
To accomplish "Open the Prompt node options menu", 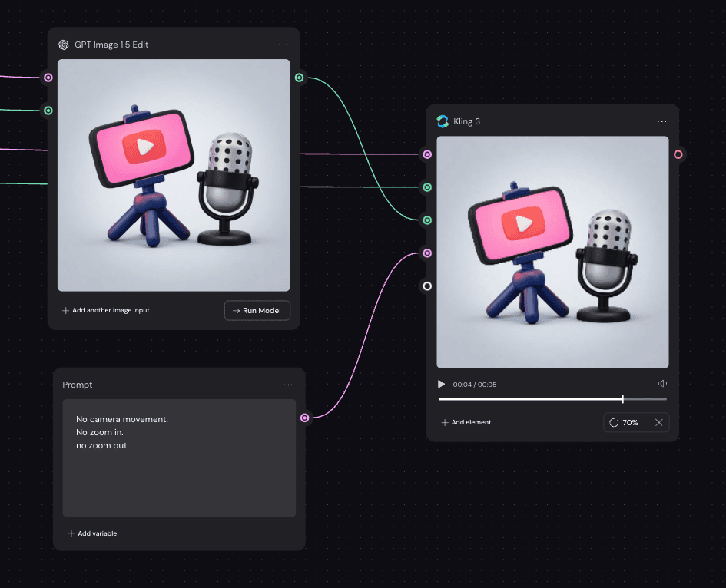I will 288,385.
